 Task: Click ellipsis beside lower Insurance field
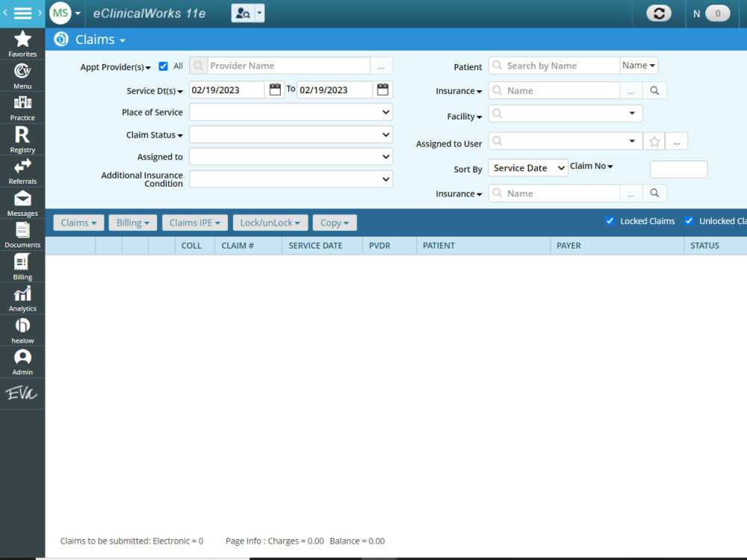(x=631, y=193)
